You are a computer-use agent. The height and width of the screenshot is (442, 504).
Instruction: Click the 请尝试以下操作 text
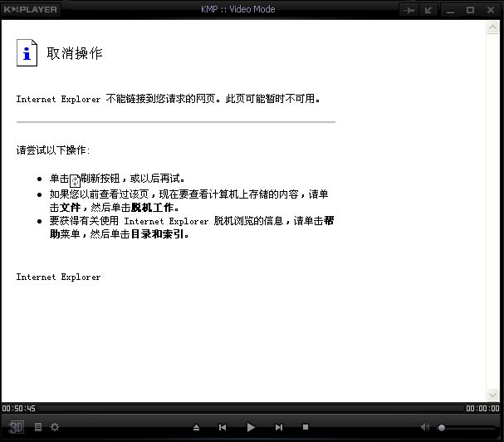point(53,150)
